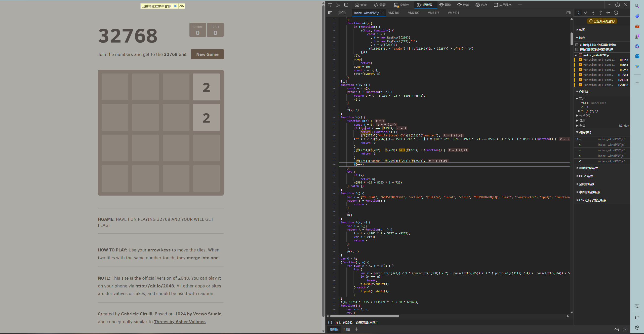Open Edge sidebar settings gear
The height and width of the screenshot is (334, 644).
click(637, 327)
